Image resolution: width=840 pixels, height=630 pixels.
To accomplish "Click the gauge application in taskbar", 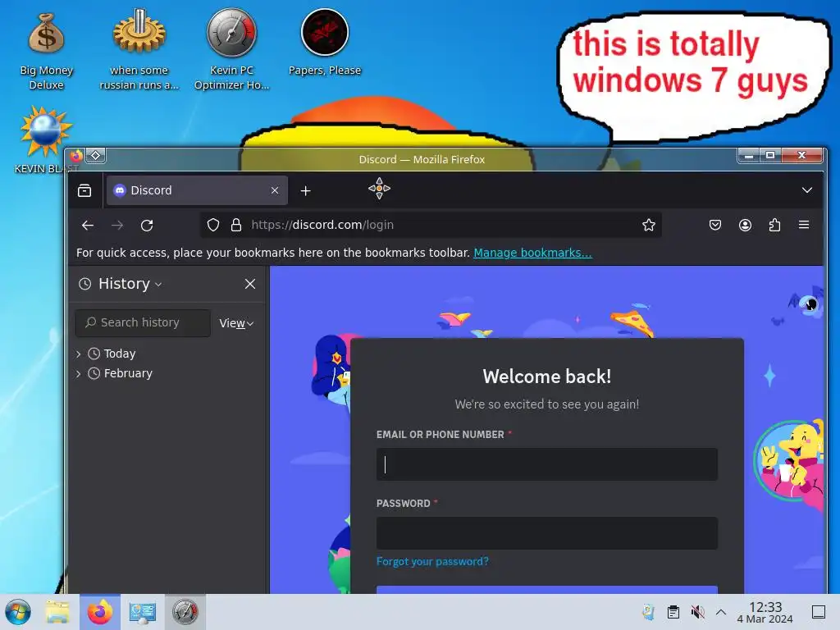I will pyautogui.click(x=185, y=612).
